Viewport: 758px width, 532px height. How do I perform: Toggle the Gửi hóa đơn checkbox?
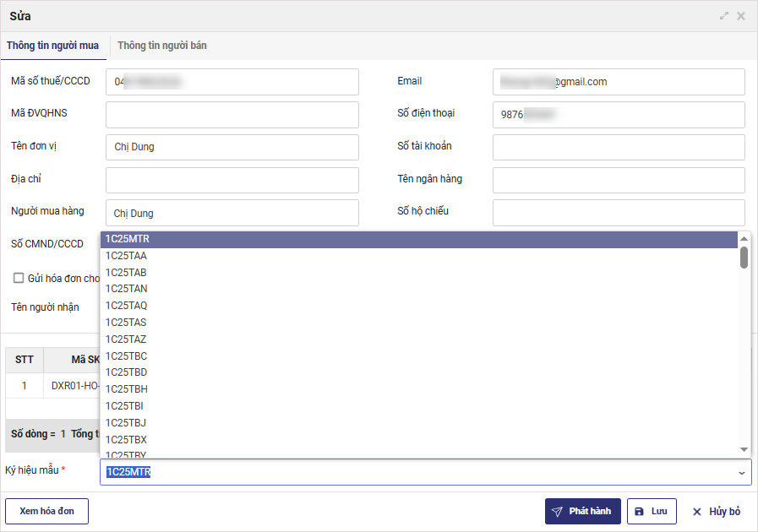tap(19, 278)
